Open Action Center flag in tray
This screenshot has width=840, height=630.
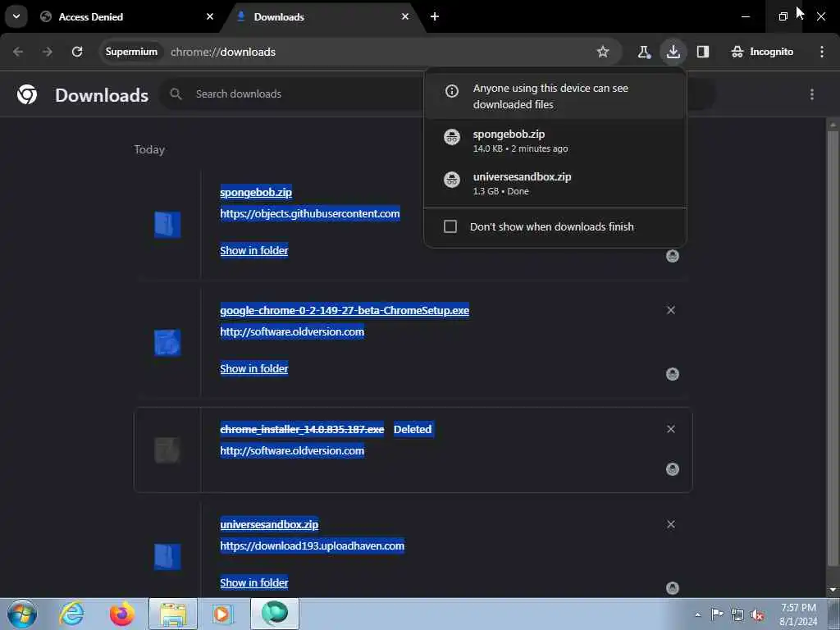[x=717, y=614]
